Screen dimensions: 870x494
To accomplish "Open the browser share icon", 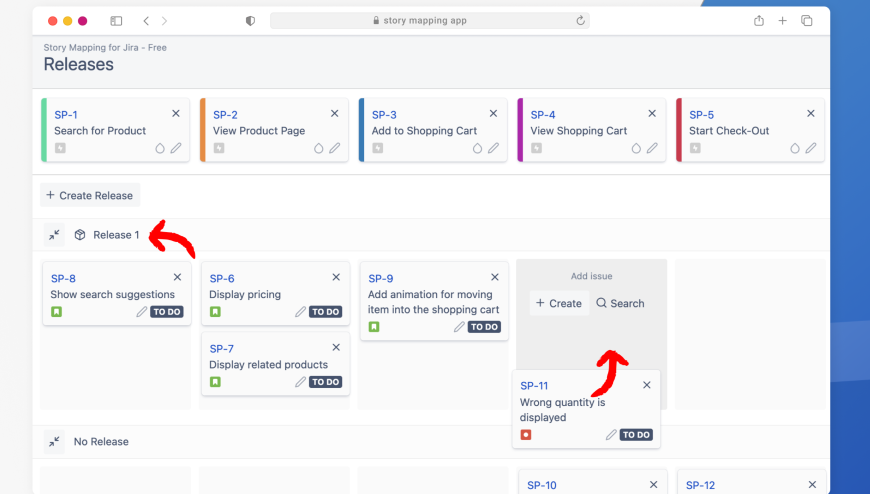I will click(758, 21).
